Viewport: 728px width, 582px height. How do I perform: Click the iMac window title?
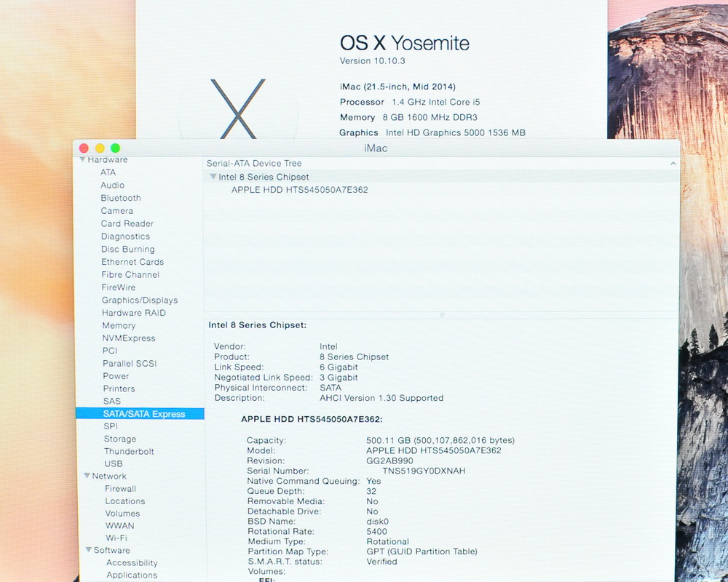(x=376, y=148)
